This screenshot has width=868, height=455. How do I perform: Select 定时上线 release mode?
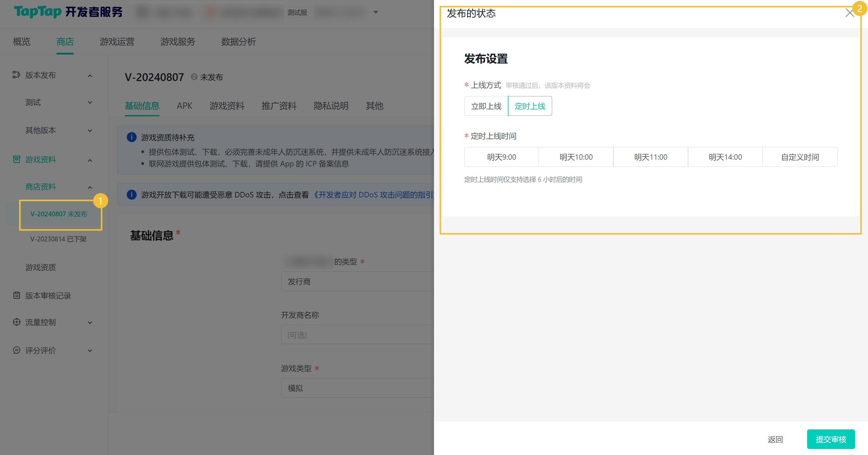point(530,106)
